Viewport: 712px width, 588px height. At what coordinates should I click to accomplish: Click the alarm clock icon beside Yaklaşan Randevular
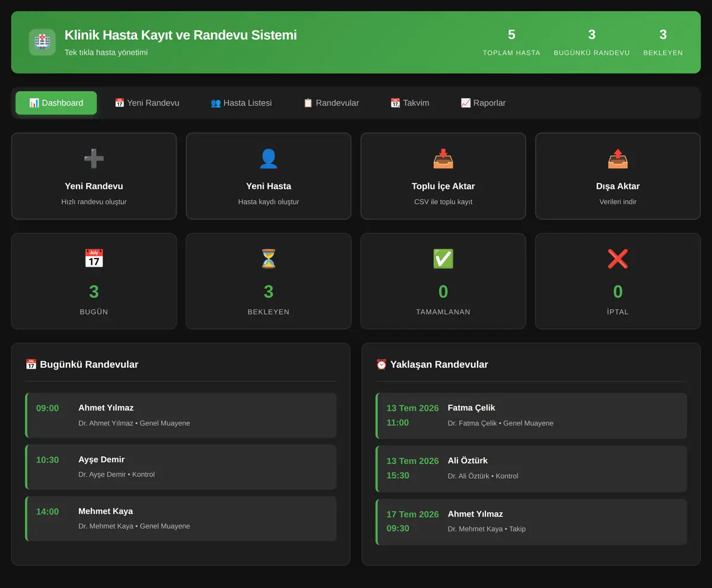tap(382, 364)
